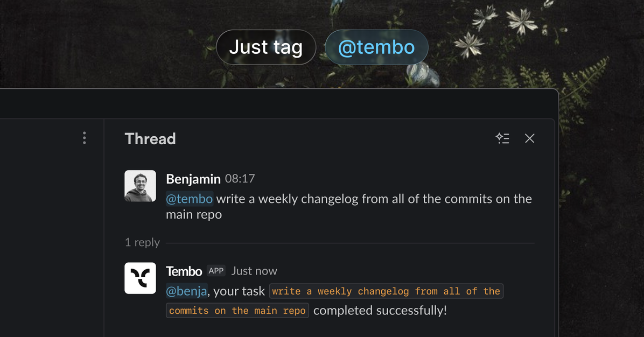Screen dimensions: 644x337
Task: Close the Thread panel with the X
Action: (529, 138)
